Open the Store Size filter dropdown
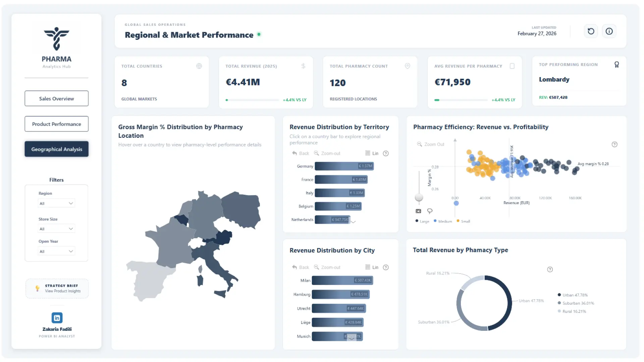Screen dimensions: 644x362 56,229
